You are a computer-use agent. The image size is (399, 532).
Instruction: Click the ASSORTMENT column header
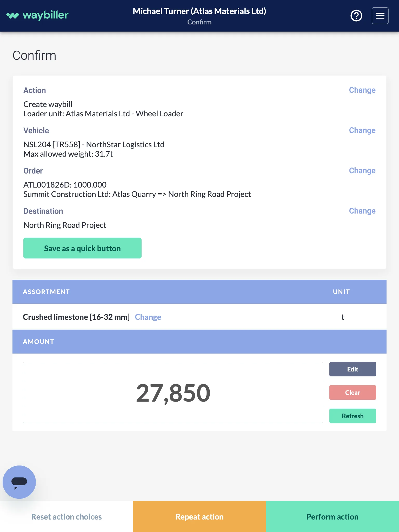(x=46, y=292)
